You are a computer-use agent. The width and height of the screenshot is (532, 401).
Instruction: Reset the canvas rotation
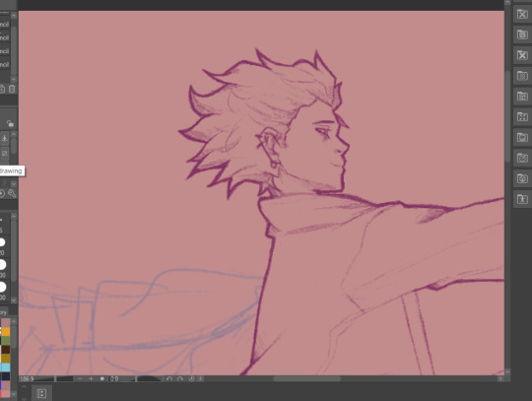pos(191,378)
